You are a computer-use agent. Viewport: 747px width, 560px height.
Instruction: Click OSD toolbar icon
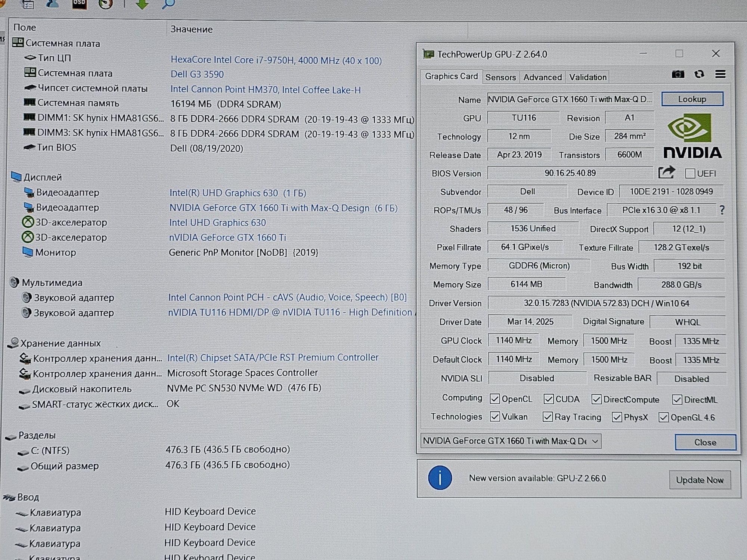[79, 4]
